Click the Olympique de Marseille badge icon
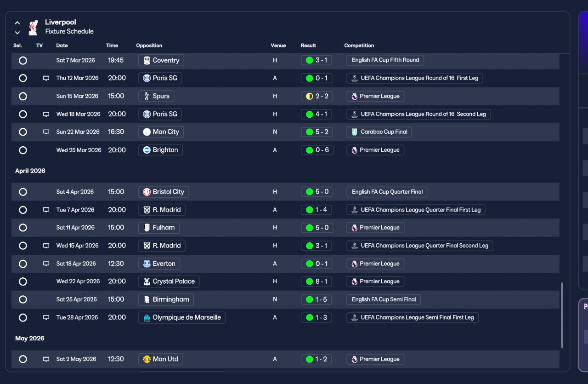This screenshot has height=384, width=588. 147,317
